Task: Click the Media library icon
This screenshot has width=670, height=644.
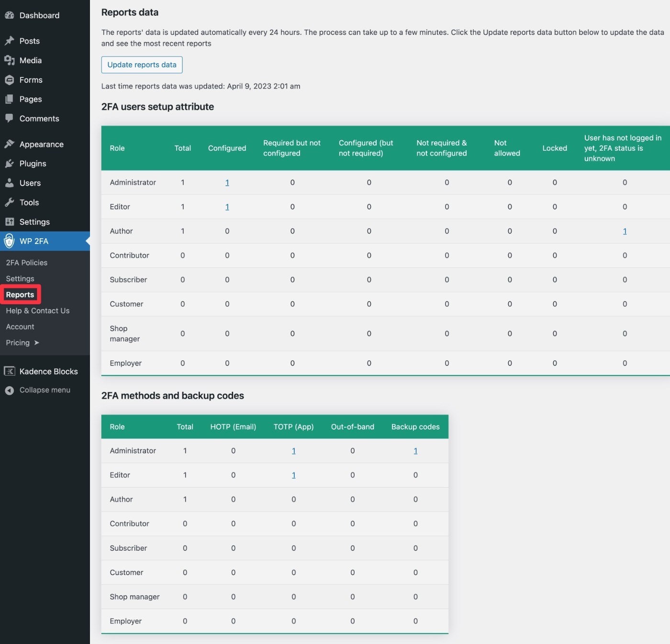Action: tap(9, 60)
